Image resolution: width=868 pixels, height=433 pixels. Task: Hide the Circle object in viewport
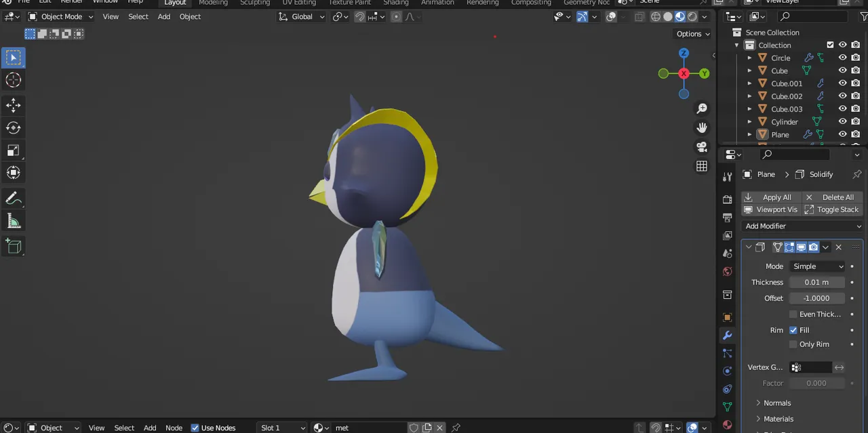click(x=843, y=58)
